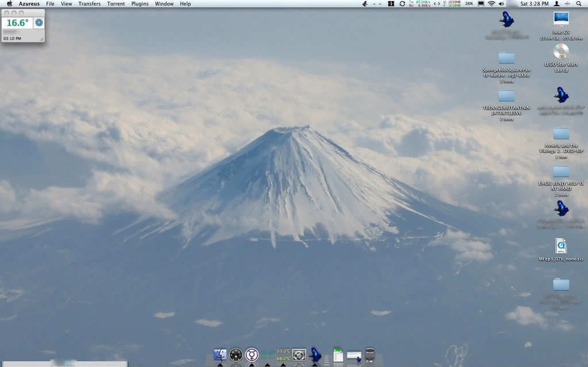The height and width of the screenshot is (367, 588).
Task: Click the code brackets menu bar icon
Action: (x=437, y=4)
